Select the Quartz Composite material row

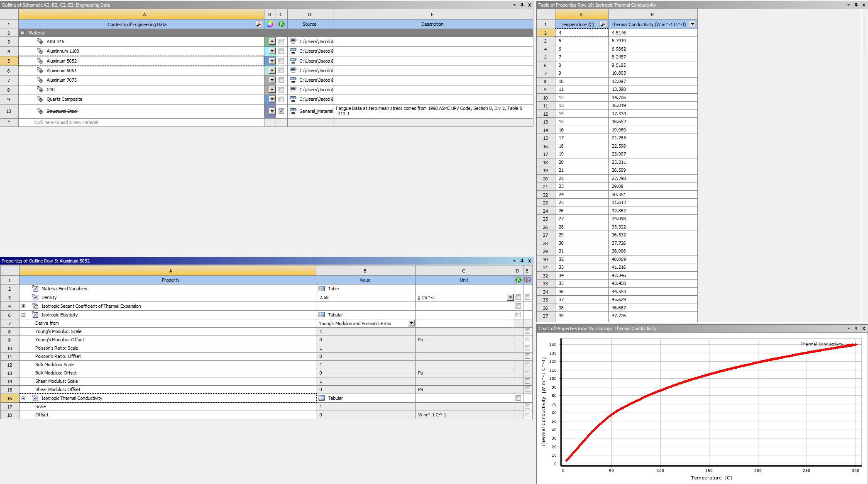(x=64, y=99)
